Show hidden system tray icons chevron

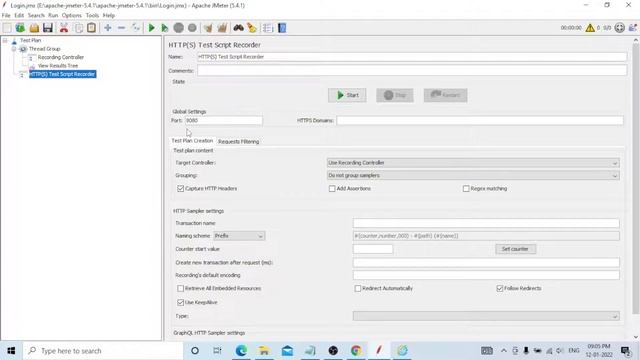click(504, 351)
